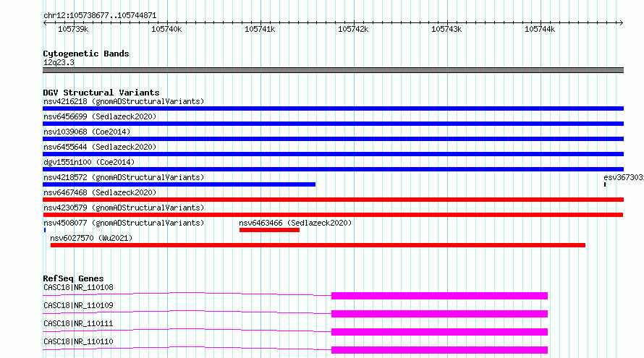Click the nsv6455644 (Sedlazeck2020) label
This screenshot has height=358, width=644.
pyautogui.click(x=100, y=147)
